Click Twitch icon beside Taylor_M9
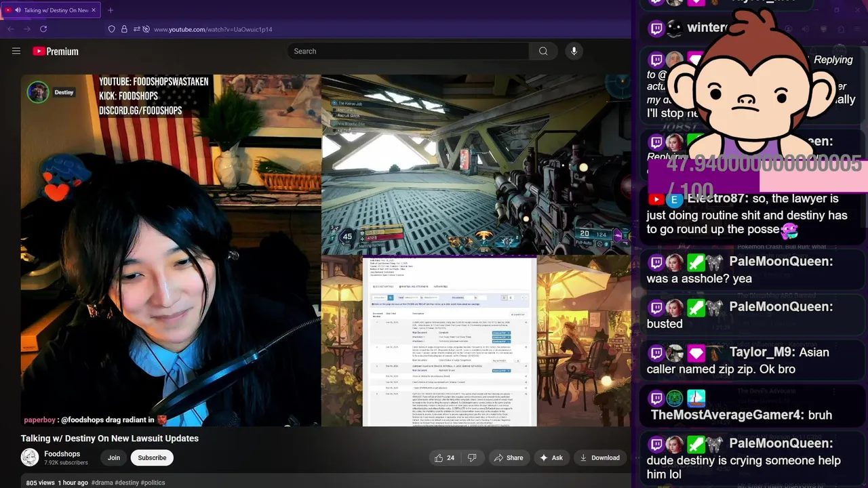Viewport: 868px width, 488px height. pos(656,352)
